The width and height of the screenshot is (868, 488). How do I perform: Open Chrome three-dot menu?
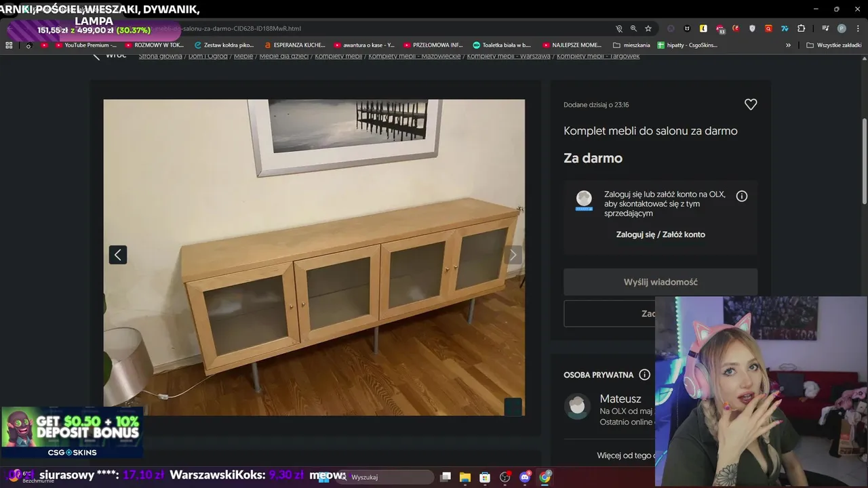click(858, 28)
